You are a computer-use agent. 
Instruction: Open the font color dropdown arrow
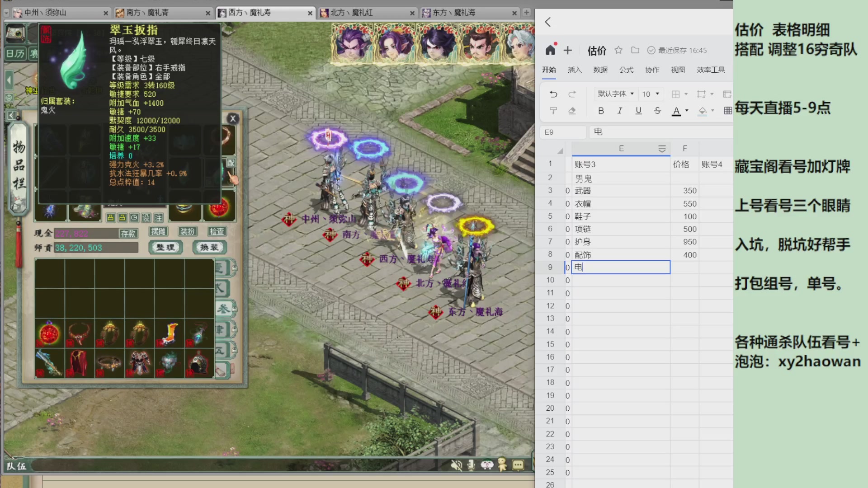tap(687, 111)
